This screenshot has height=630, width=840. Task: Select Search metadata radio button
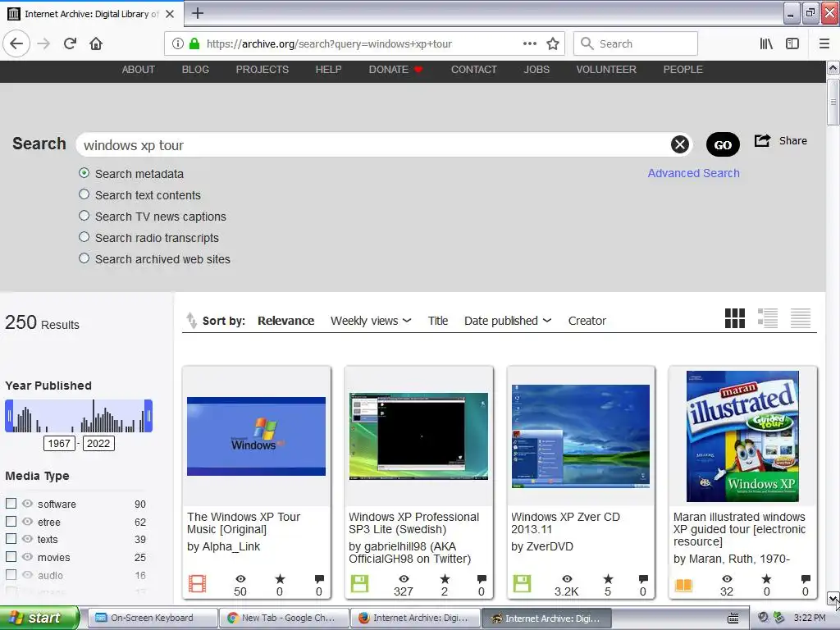[84, 173]
